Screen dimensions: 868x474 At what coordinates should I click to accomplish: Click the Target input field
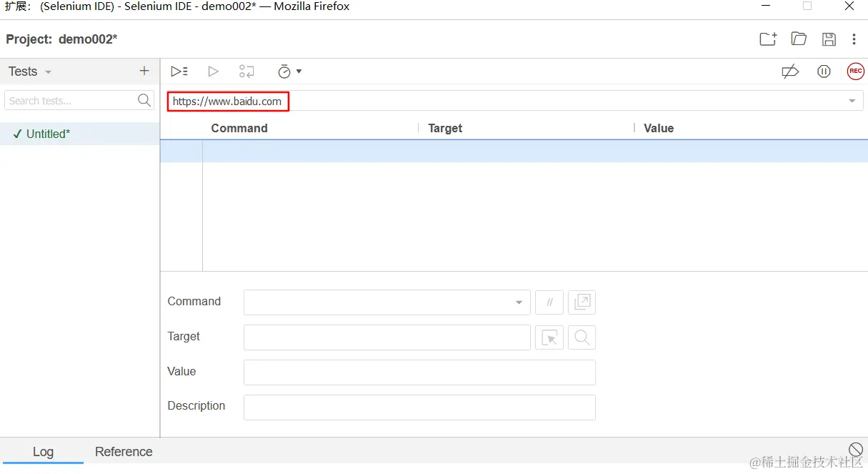387,337
